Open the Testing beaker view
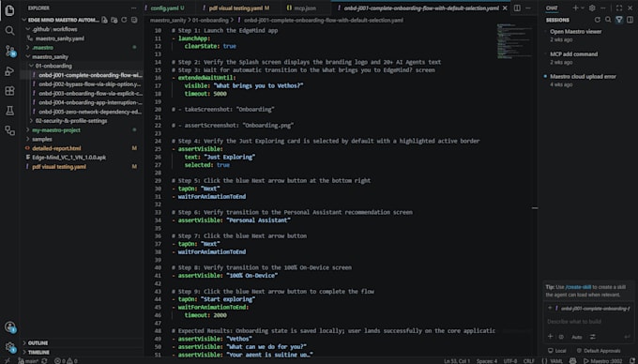Viewport: 638px width, 364px height. click(9, 111)
